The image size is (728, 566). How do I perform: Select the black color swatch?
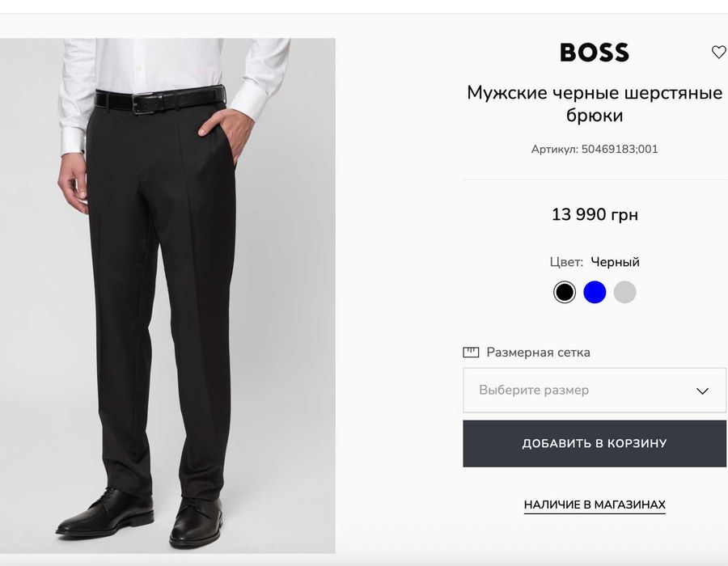click(565, 292)
